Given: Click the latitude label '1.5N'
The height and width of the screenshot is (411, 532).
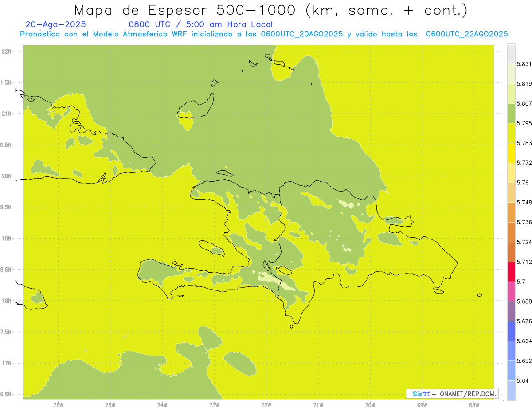Looking at the screenshot, I should coord(6,82).
